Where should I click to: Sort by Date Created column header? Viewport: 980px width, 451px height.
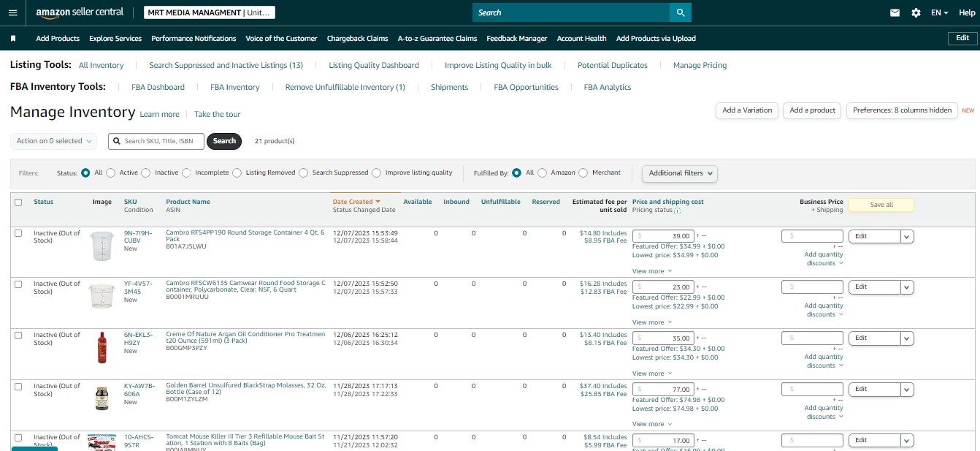pos(356,202)
